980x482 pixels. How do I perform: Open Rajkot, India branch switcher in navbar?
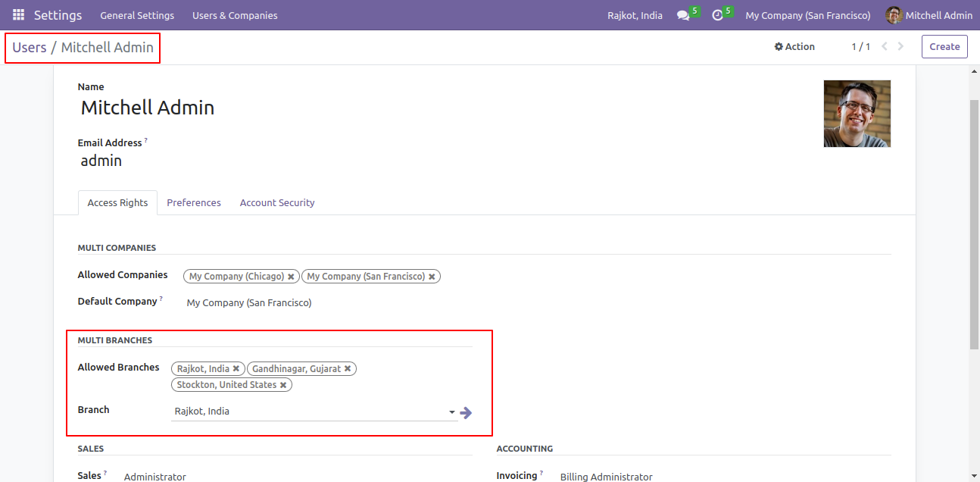[x=635, y=15]
